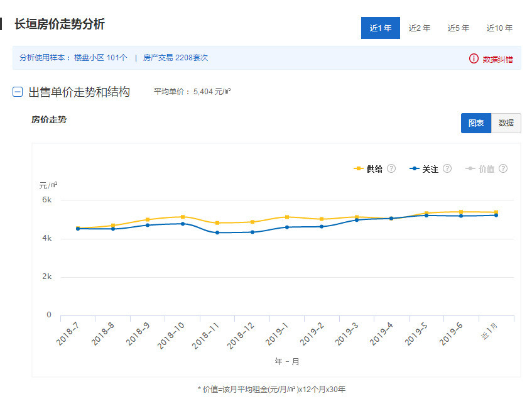Open help icon next to 关注
The height and width of the screenshot is (399, 532).
[x=447, y=168]
